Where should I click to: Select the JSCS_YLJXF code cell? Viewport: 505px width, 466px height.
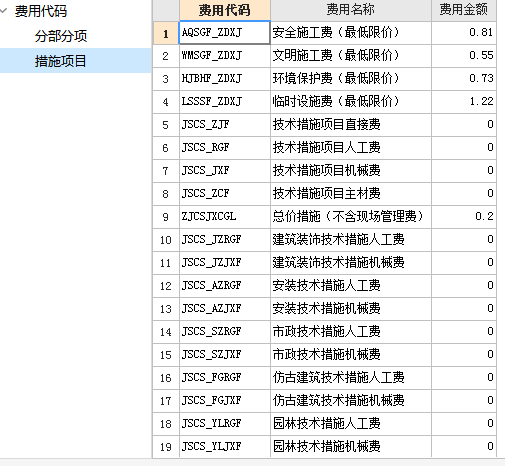[x=225, y=446]
